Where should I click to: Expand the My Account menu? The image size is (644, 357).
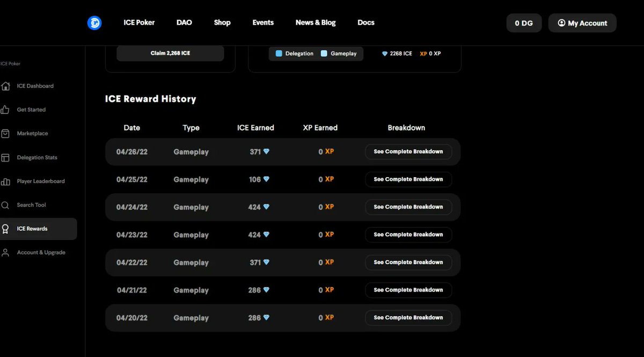pos(582,23)
